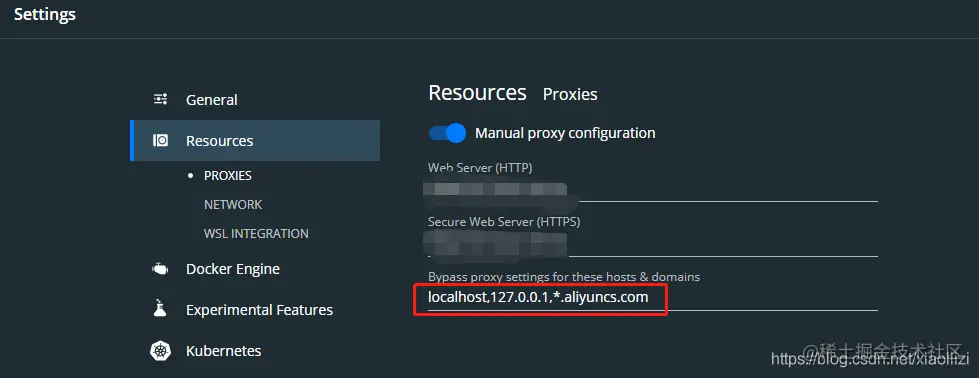Click the Kubernetes wheel icon
Screen dimensions: 979x378
[x=160, y=351]
